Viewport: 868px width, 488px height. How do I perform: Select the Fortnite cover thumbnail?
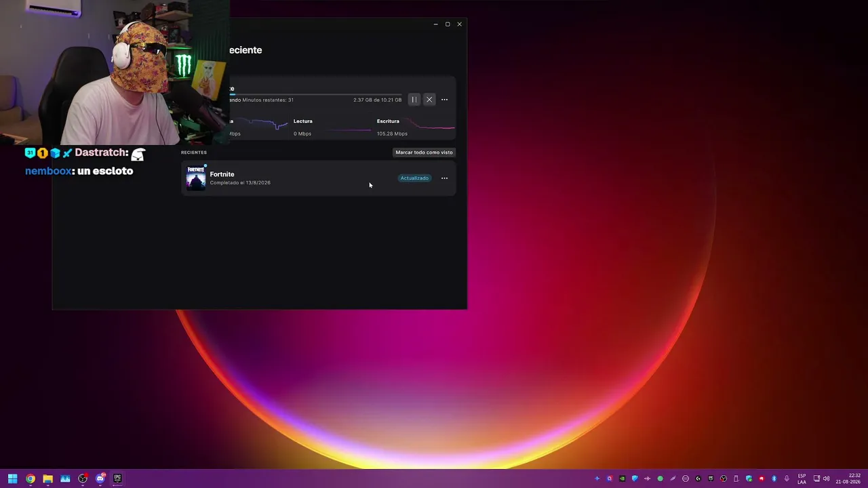pos(196,178)
